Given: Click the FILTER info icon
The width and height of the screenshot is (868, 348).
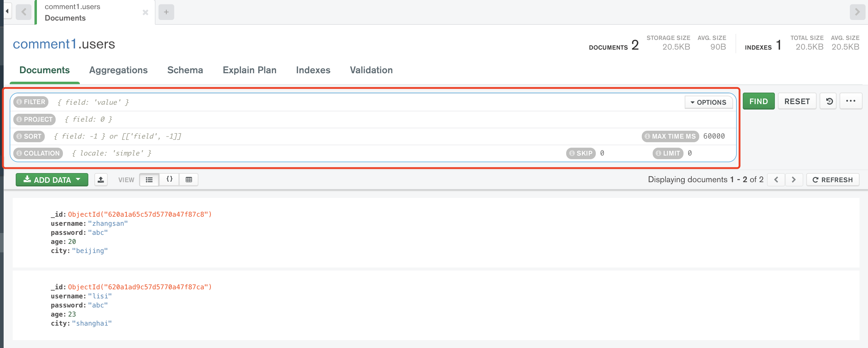Looking at the screenshot, I should (19, 102).
